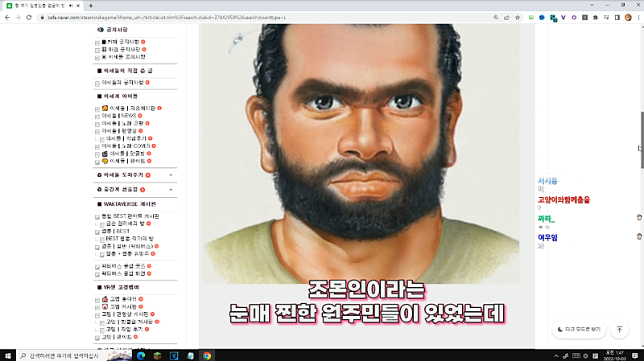This screenshot has width=644, height=361.
Task: Expand the collapsed section below 이세돌 도와주기
Action: point(171,190)
